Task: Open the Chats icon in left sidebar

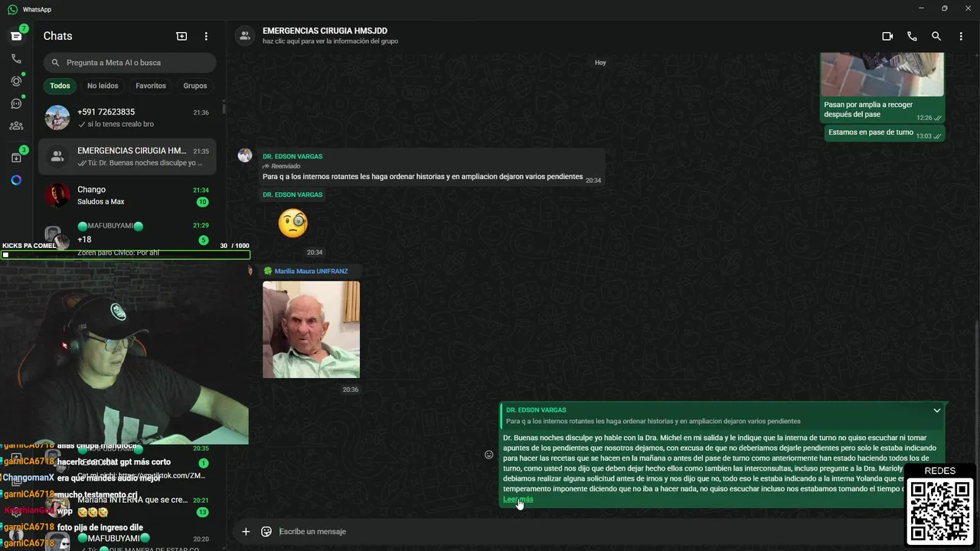Action: coord(16,36)
